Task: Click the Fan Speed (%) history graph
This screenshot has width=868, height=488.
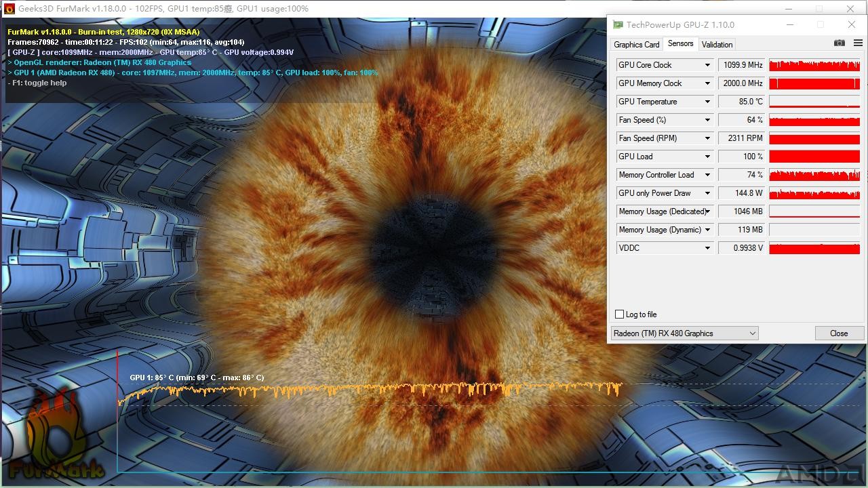Action: click(x=814, y=120)
